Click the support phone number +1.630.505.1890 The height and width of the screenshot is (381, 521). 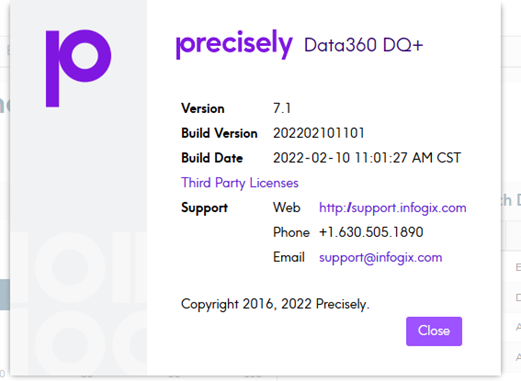[x=371, y=232]
